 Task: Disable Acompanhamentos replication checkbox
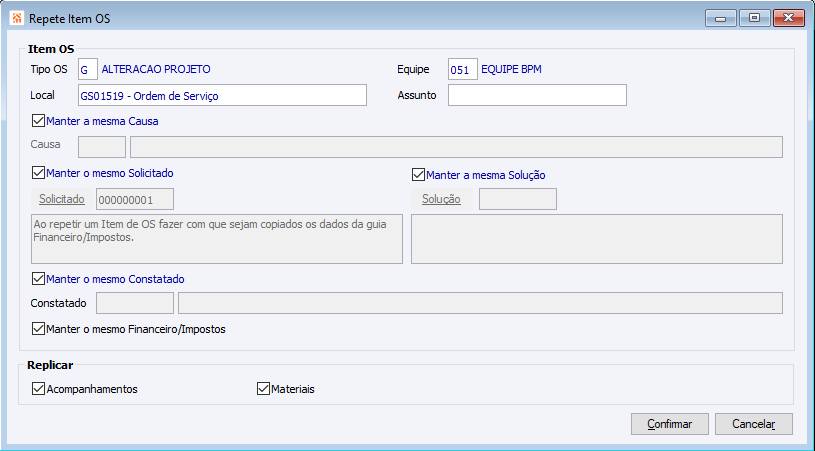coord(38,389)
